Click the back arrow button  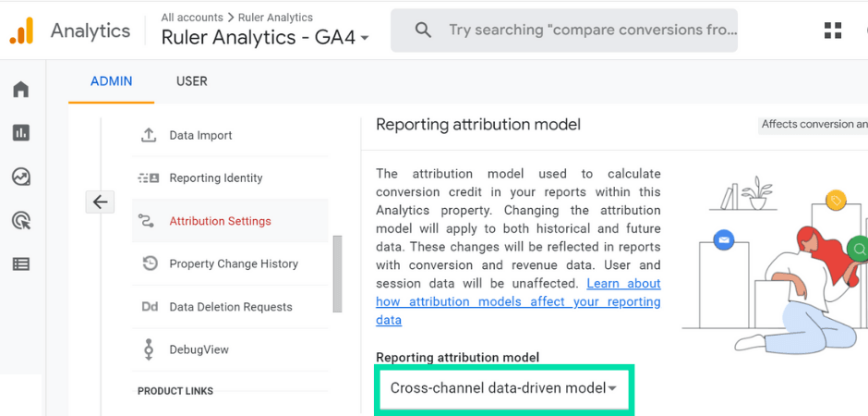point(100,202)
